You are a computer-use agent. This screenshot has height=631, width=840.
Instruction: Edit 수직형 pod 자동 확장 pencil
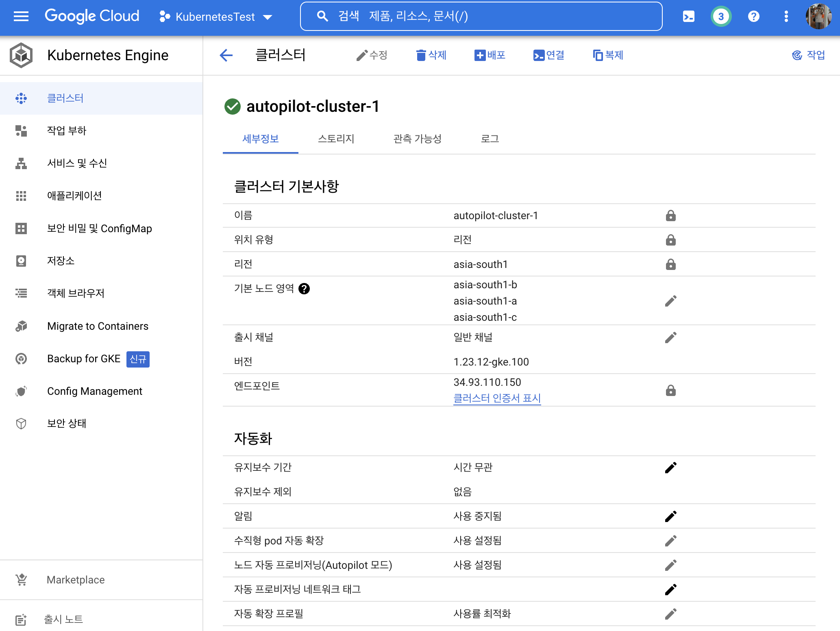point(671,541)
